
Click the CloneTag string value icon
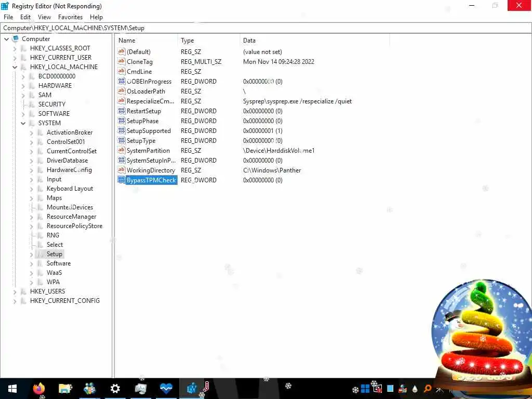[122, 61]
